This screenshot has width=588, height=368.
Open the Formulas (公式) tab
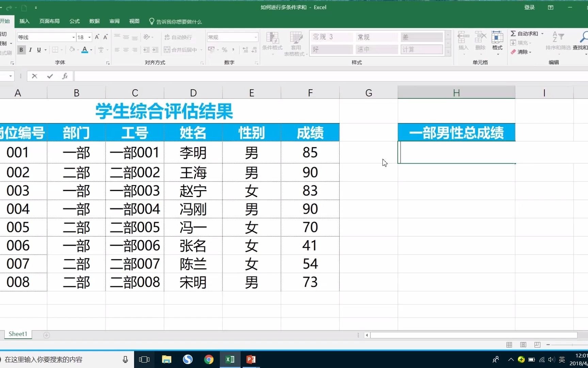[75, 21]
